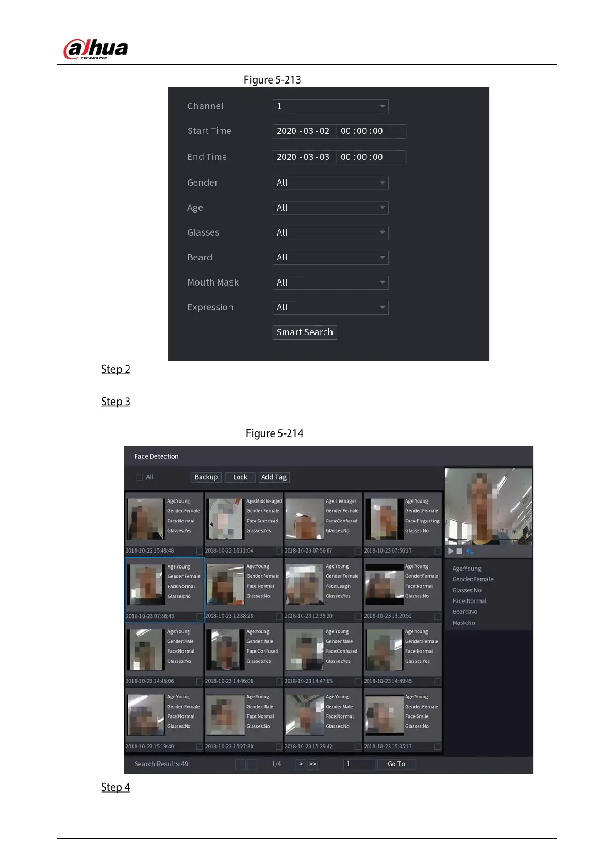Image resolution: width=614 pixels, height=868 pixels.
Task: Click the disabled previous-page arrow box
Action: [252, 764]
